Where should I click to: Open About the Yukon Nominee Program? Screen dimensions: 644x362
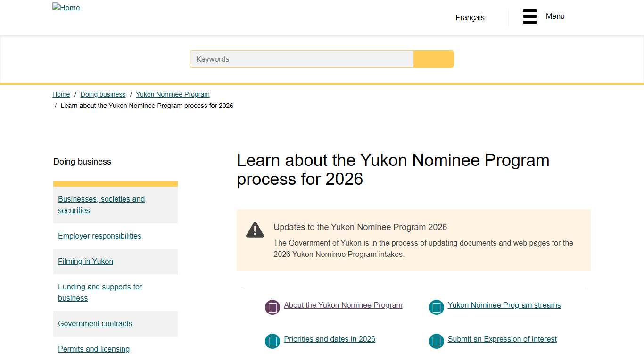(x=343, y=305)
